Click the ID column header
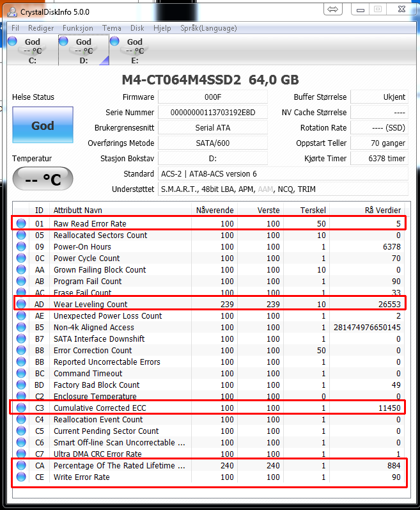The image size is (420, 510). [39, 210]
